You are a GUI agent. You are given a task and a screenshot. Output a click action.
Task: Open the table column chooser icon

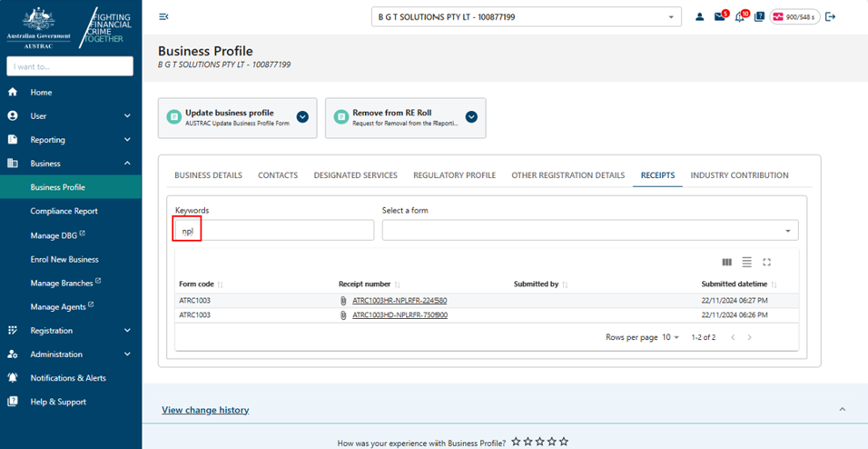click(x=727, y=262)
